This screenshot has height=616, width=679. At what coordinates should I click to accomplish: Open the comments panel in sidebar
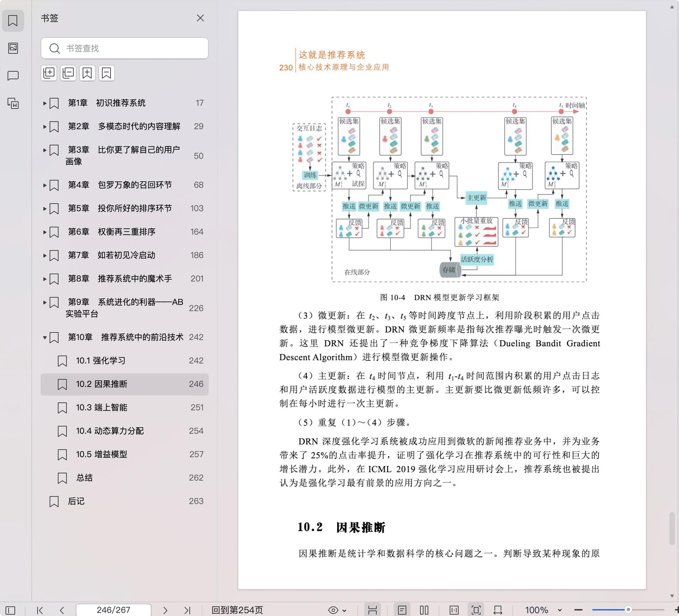pos(13,75)
